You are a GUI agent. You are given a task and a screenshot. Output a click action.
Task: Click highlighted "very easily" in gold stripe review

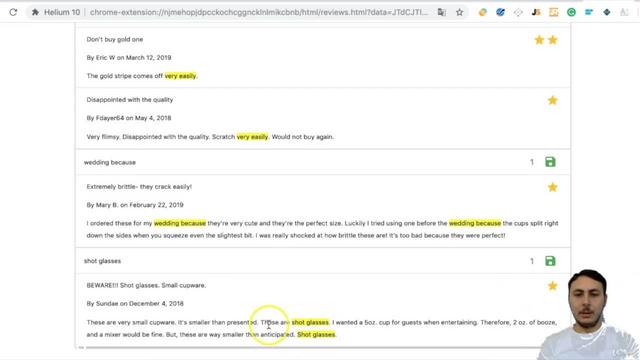180,76
